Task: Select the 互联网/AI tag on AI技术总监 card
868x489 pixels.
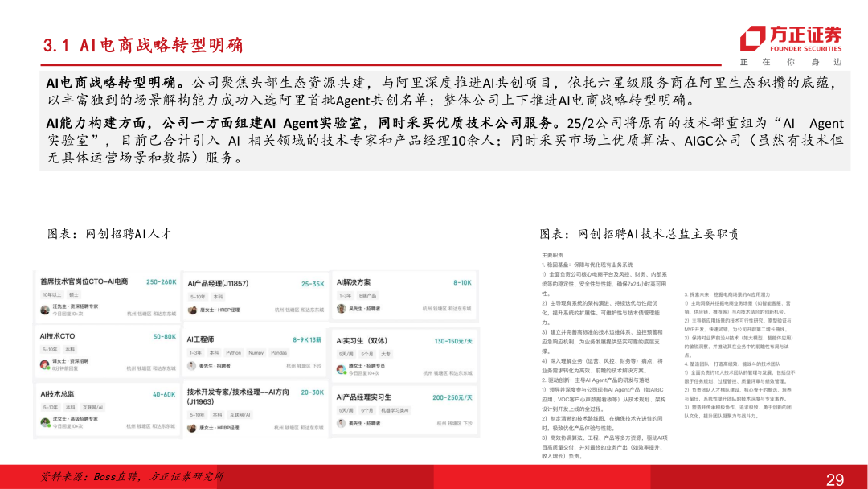Action: click(92, 408)
